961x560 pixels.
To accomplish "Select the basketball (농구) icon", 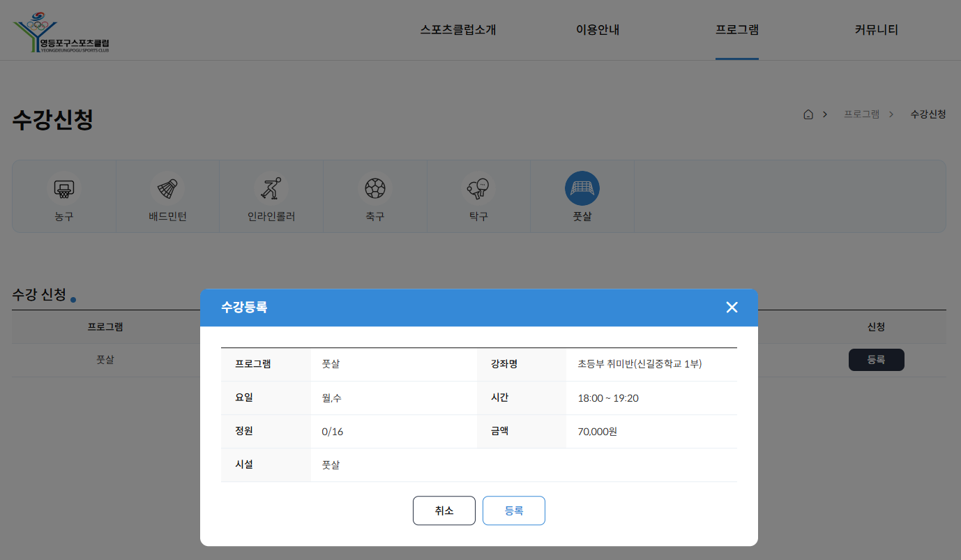I will click(63, 188).
